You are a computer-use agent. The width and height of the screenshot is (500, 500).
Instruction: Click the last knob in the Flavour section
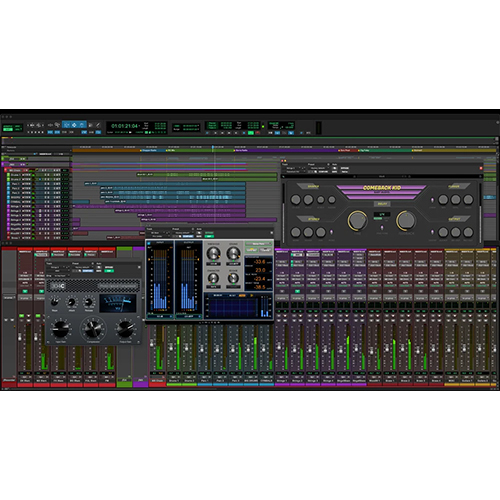click(468, 200)
